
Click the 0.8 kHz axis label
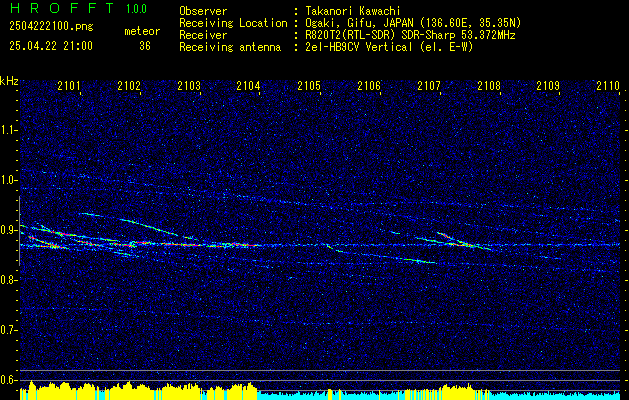coord(8,280)
